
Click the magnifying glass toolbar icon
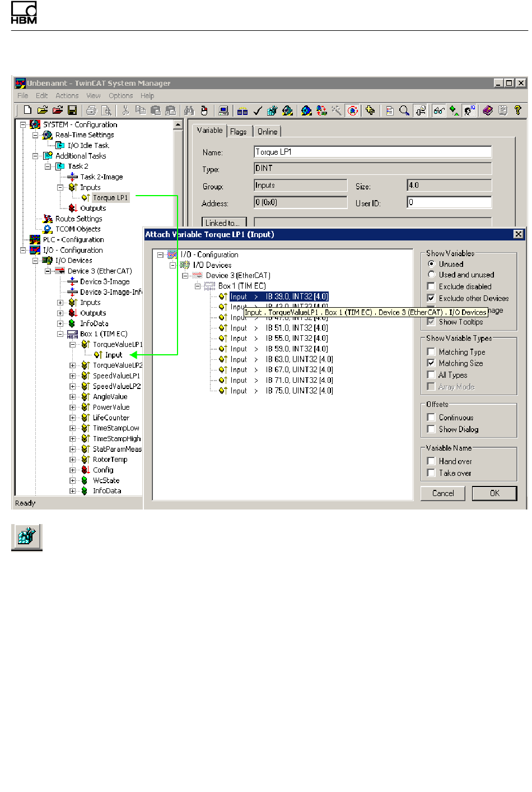[404, 110]
